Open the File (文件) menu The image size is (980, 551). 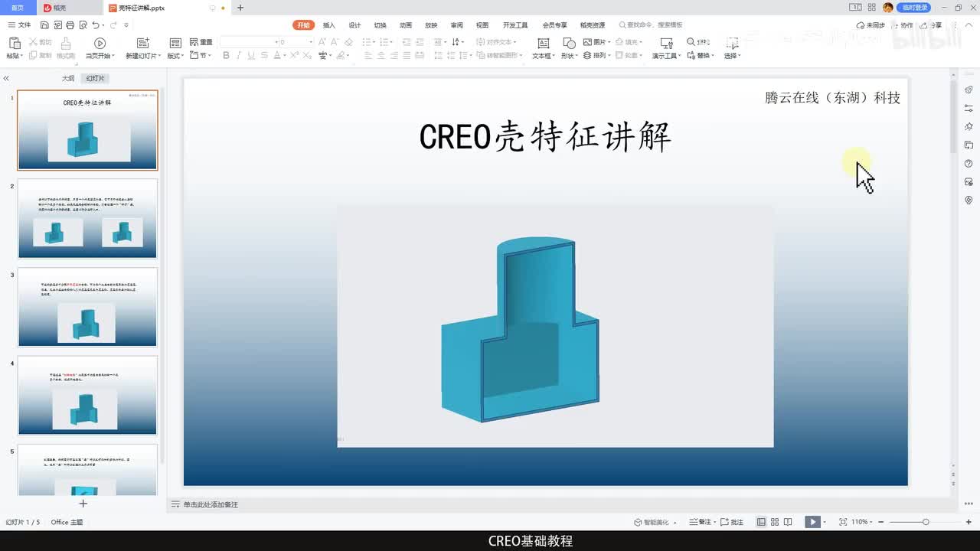tap(20, 25)
